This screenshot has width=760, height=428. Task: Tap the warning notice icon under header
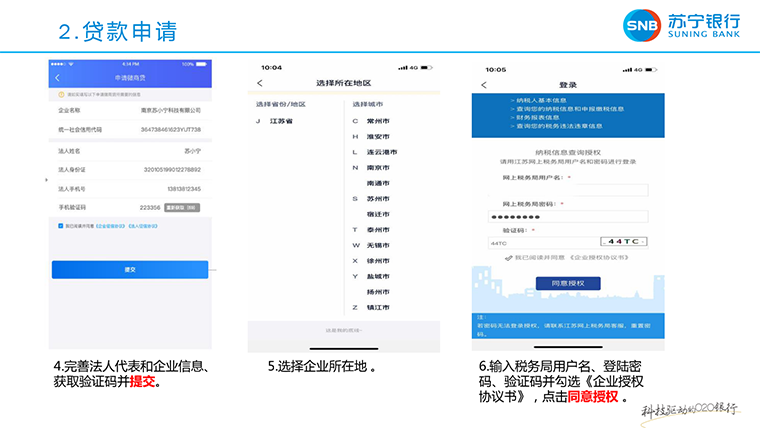[62, 95]
